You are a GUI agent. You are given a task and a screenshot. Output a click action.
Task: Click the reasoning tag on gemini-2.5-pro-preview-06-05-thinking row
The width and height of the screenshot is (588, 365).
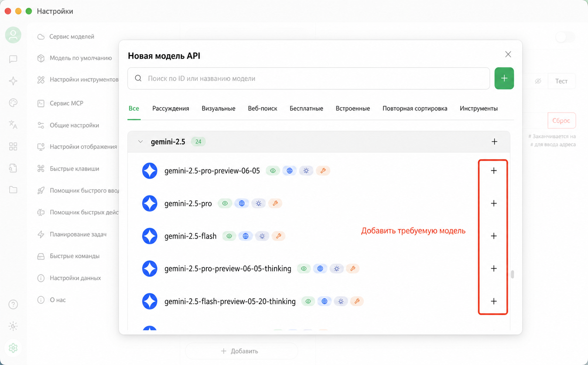coord(336,269)
